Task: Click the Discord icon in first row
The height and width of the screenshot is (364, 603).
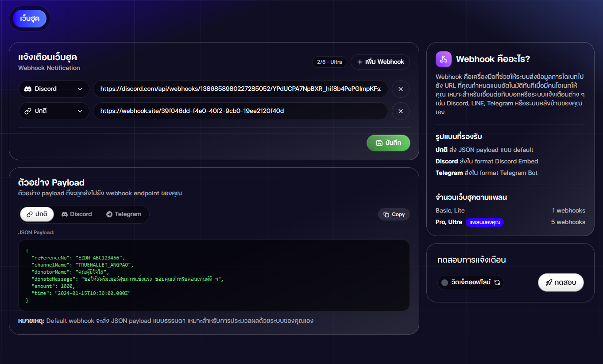Action: (x=28, y=89)
